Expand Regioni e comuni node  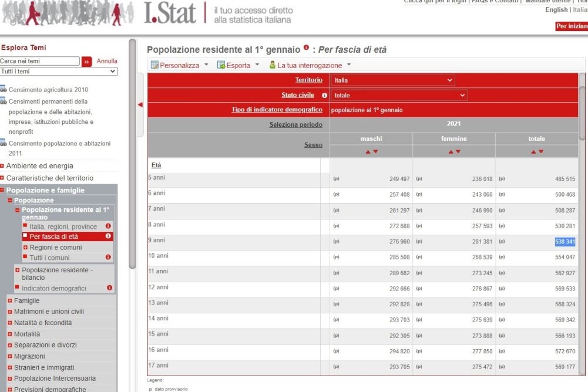[25, 247]
